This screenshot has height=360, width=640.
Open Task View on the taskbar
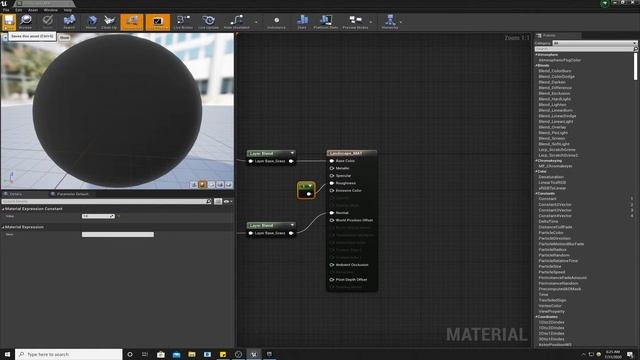145,354
